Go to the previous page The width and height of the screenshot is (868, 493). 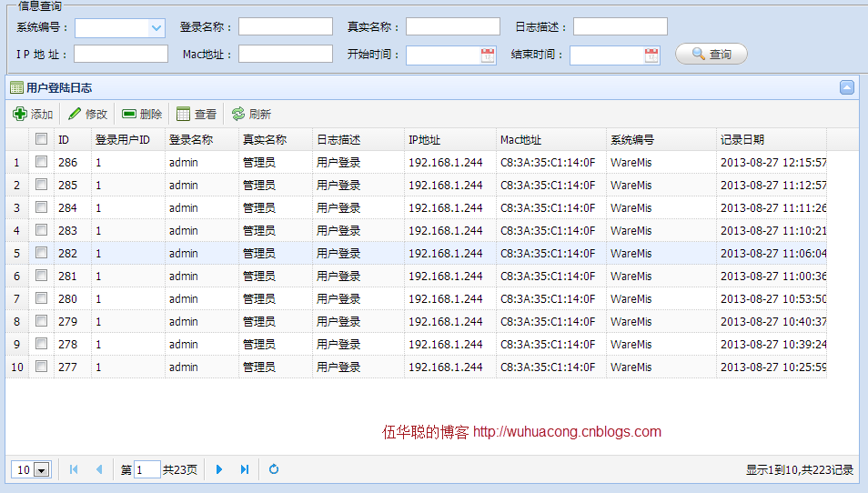[99, 469]
